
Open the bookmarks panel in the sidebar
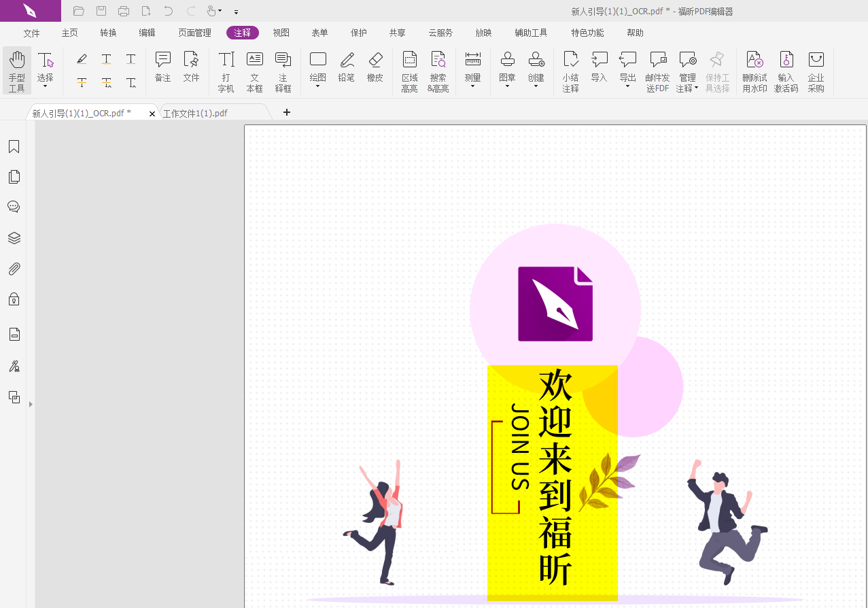tap(14, 146)
